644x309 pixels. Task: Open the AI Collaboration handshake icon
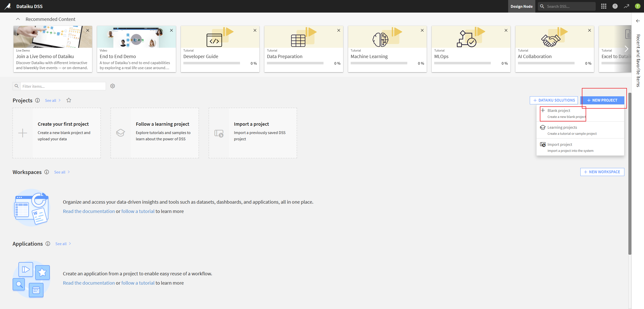point(551,40)
